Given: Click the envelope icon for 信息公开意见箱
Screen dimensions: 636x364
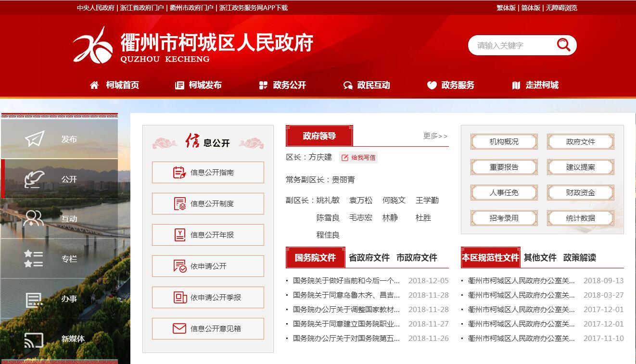Looking at the screenshot, I should pyautogui.click(x=179, y=328).
